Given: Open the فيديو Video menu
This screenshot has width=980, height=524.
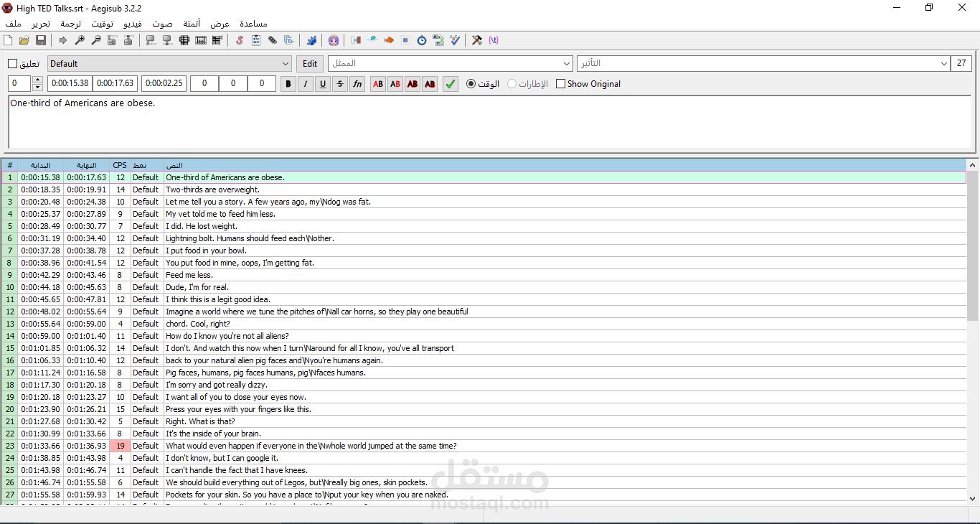Looking at the screenshot, I should [x=133, y=24].
